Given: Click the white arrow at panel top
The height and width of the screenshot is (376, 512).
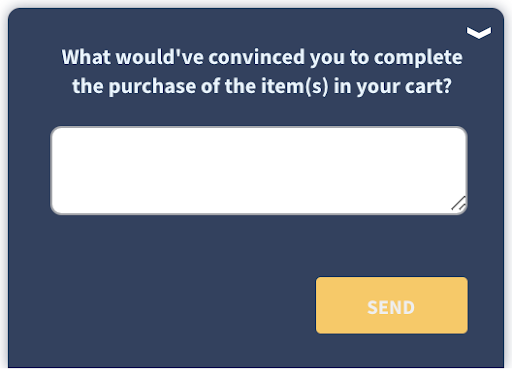Looking at the screenshot, I should click(x=479, y=33).
